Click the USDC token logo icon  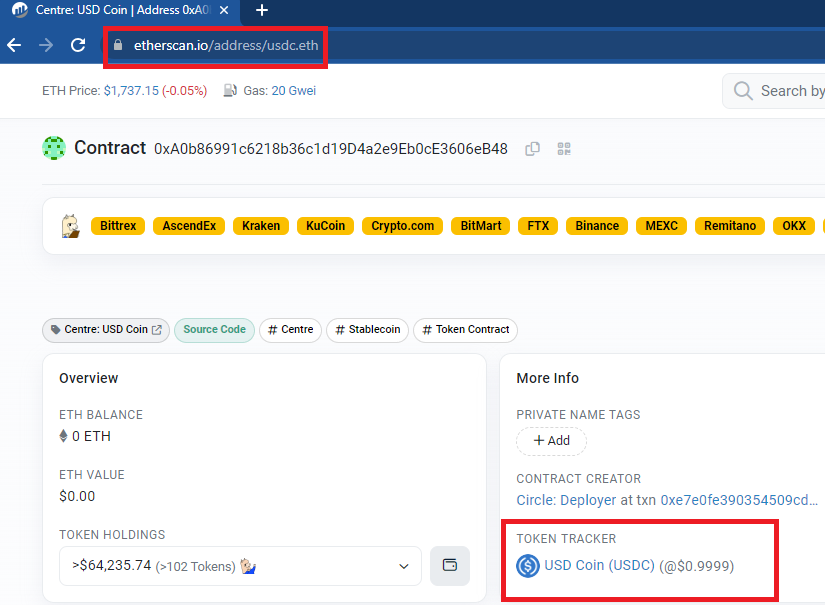pyautogui.click(x=528, y=566)
